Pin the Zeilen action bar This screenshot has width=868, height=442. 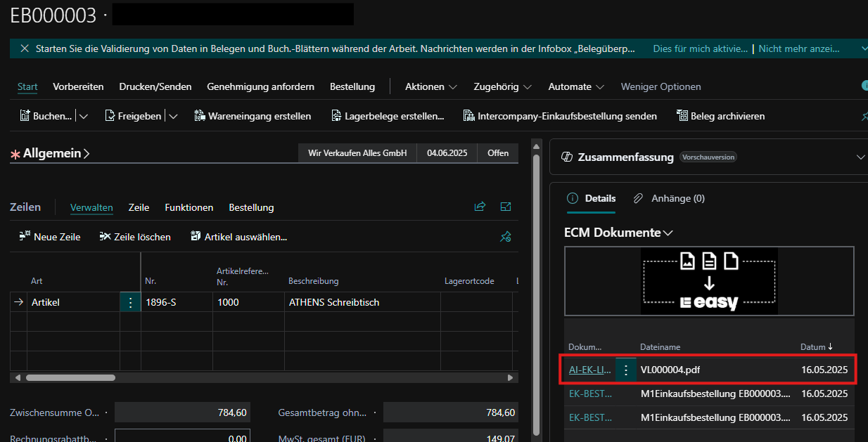click(505, 237)
